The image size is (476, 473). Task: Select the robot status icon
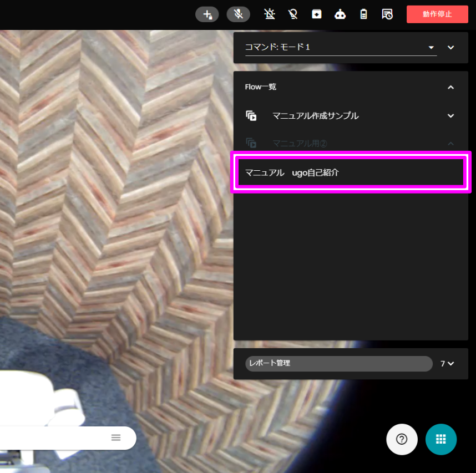[x=340, y=14]
